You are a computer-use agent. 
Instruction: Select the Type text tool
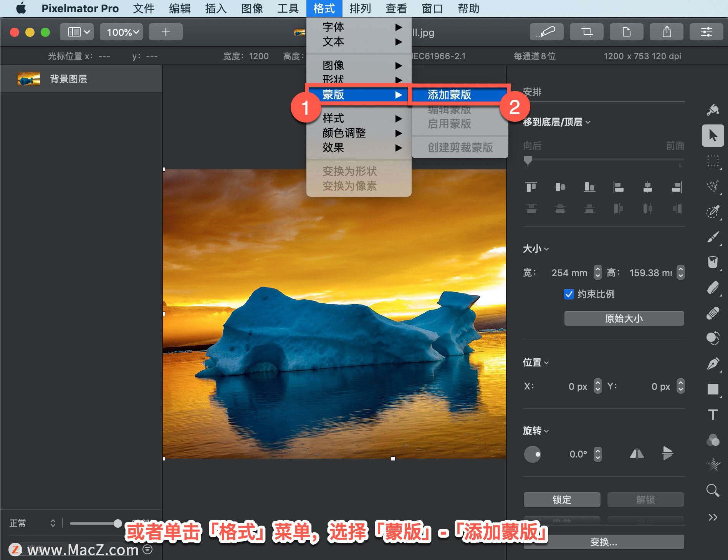(x=713, y=414)
